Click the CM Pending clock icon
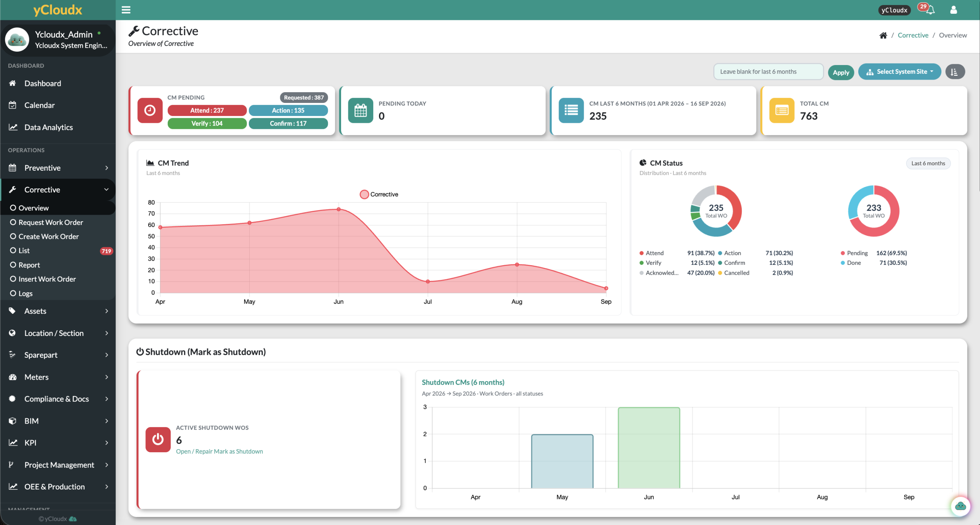Viewport: 980px width, 525px height. click(150, 111)
